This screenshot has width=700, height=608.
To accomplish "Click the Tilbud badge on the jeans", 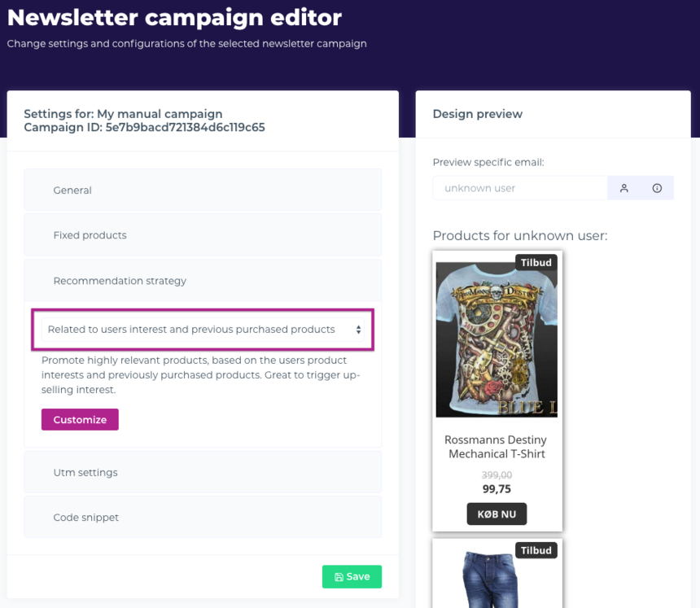I will (x=536, y=550).
